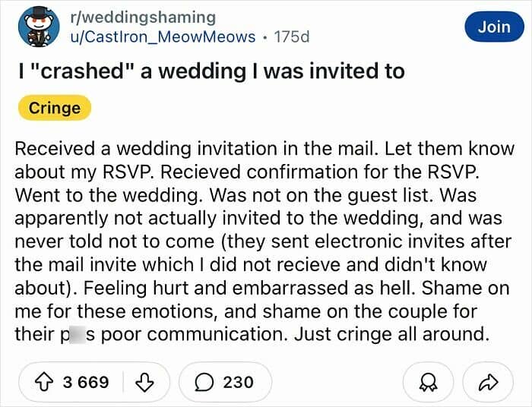
Task: Share the post with the arrow icon
Action: (489, 381)
